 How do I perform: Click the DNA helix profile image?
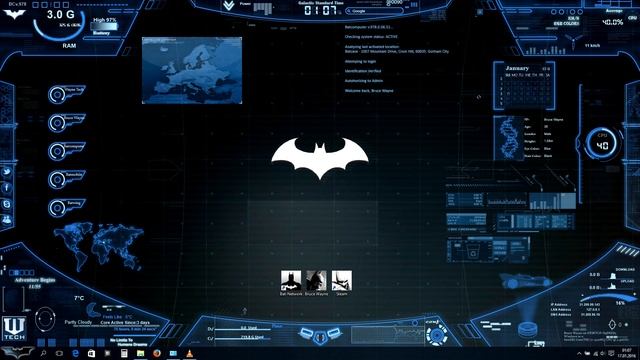click(x=508, y=138)
